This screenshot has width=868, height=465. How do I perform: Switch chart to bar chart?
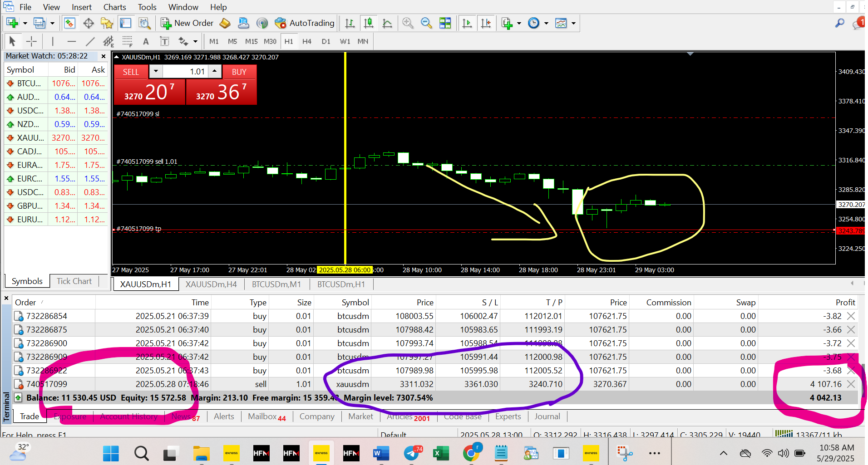pos(350,23)
